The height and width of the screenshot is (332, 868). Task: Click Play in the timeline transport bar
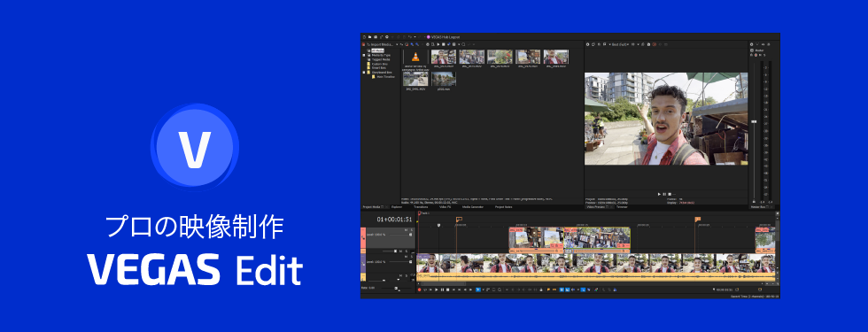tap(436, 290)
